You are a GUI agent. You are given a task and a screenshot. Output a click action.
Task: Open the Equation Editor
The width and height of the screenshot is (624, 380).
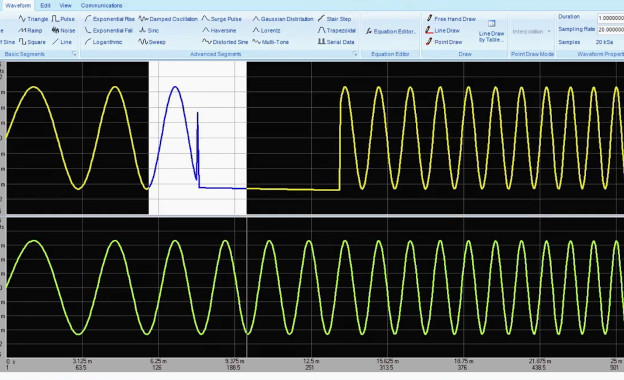pos(391,31)
